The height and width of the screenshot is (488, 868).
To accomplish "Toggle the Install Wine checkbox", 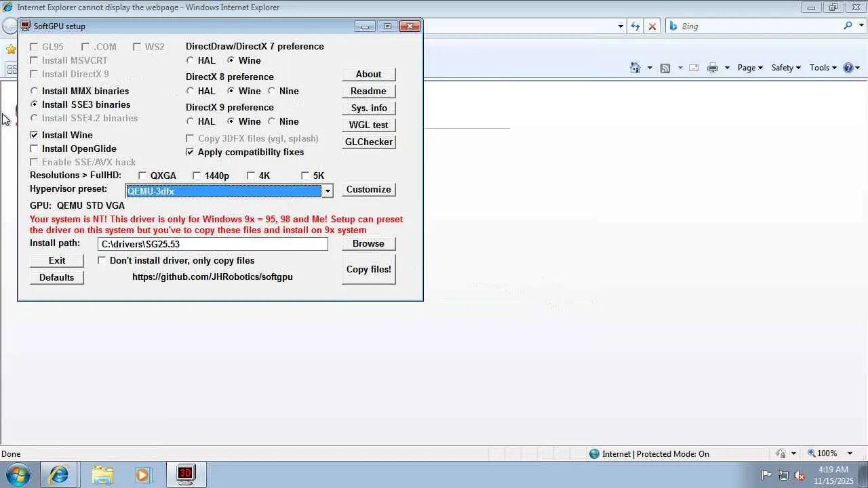I will (x=34, y=135).
